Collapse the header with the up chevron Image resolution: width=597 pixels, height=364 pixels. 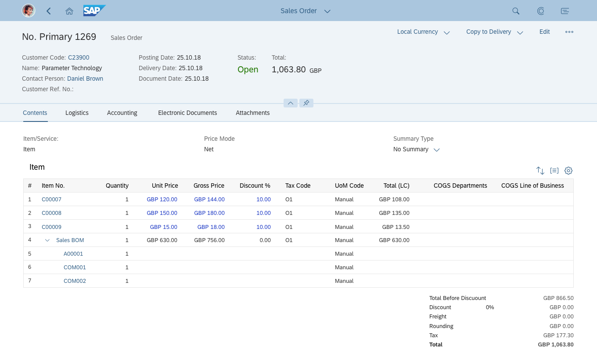(x=291, y=103)
